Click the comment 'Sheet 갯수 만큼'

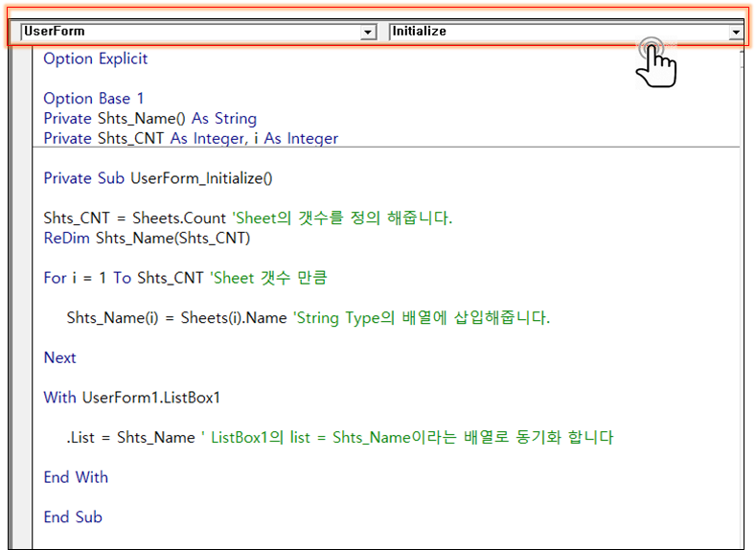pyautogui.click(x=268, y=278)
